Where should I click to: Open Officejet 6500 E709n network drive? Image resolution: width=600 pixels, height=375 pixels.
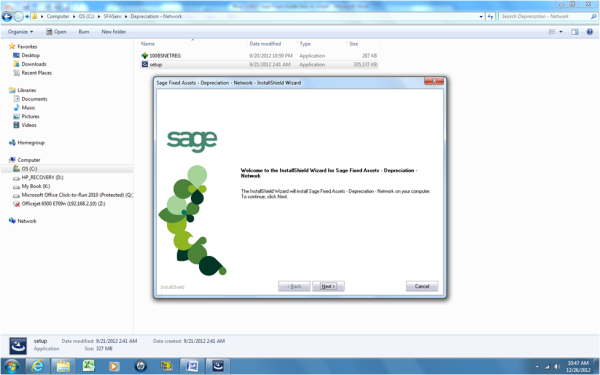tap(63, 204)
